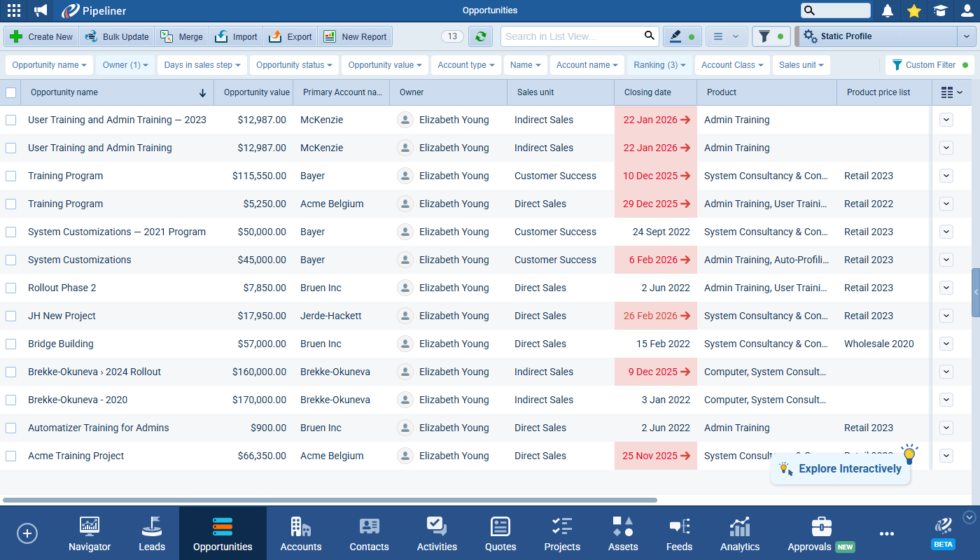Click the filter funnel toggle button

770,36
